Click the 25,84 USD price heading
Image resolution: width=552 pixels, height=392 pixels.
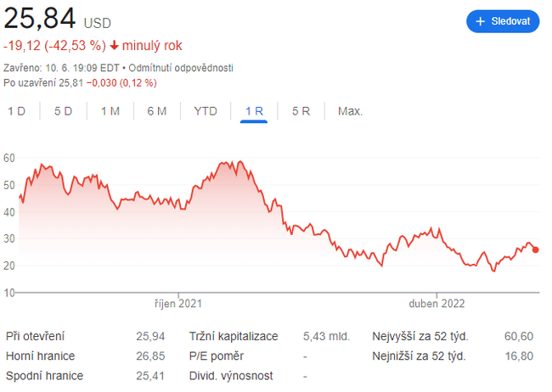(x=58, y=19)
